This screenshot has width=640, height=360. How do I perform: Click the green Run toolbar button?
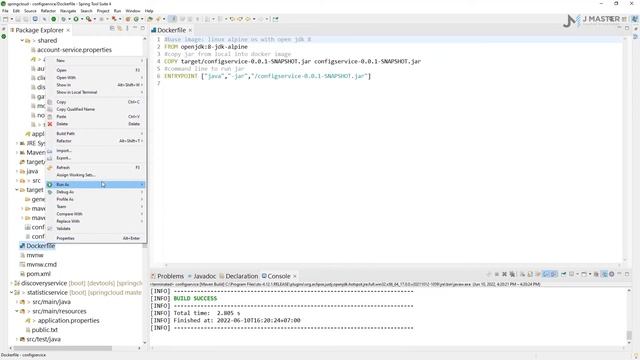click(x=76, y=19)
